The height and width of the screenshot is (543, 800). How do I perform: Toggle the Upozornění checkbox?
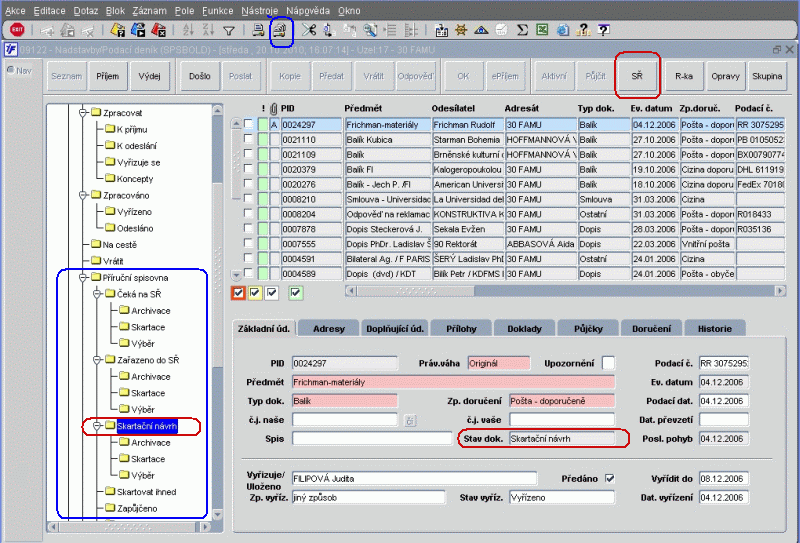pyautogui.click(x=608, y=363)
